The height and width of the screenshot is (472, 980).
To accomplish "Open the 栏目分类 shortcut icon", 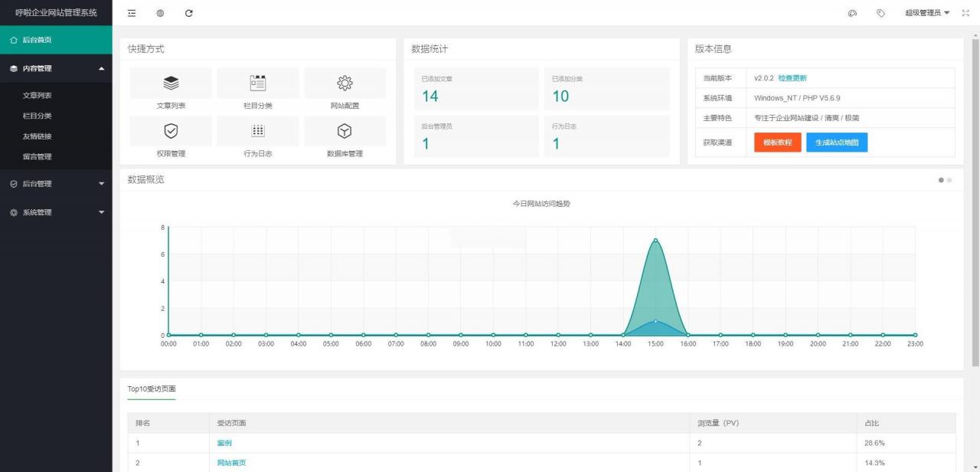I will 258,83.
